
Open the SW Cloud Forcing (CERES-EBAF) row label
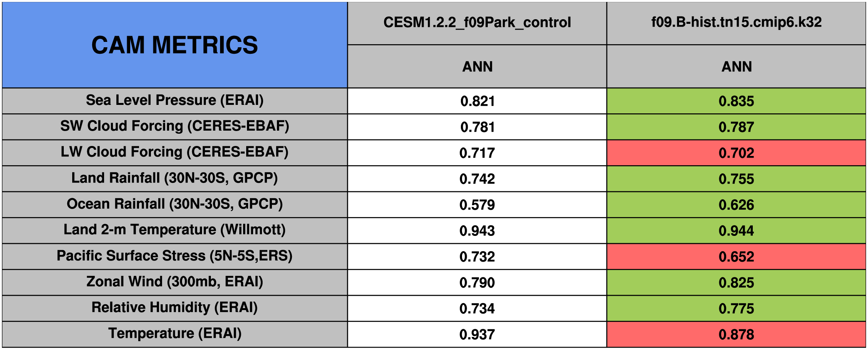pos(175,126)
